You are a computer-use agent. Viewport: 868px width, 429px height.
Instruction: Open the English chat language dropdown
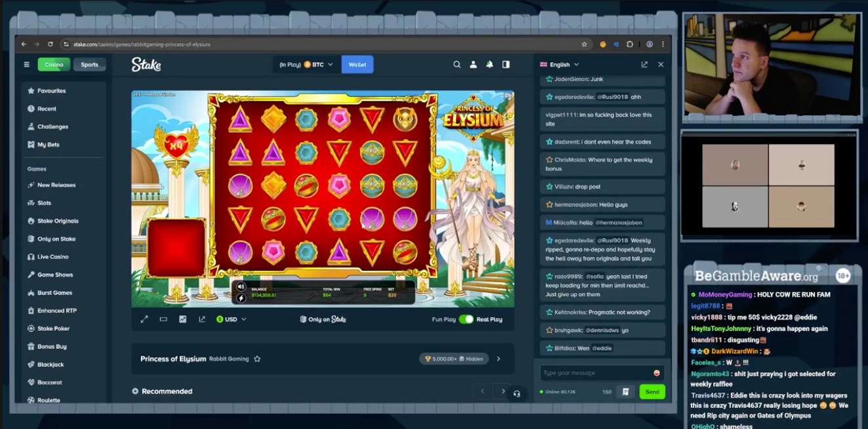pos(559,65)
